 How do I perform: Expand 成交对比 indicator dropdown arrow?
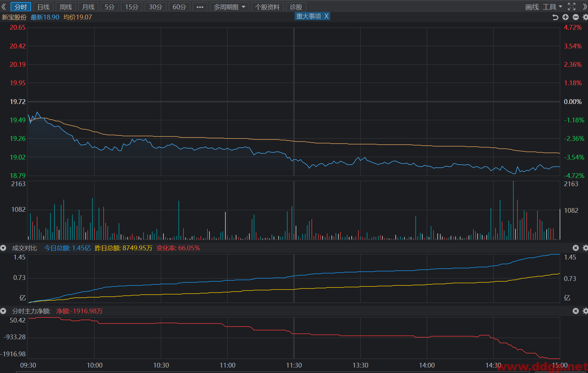coord(3,248)
